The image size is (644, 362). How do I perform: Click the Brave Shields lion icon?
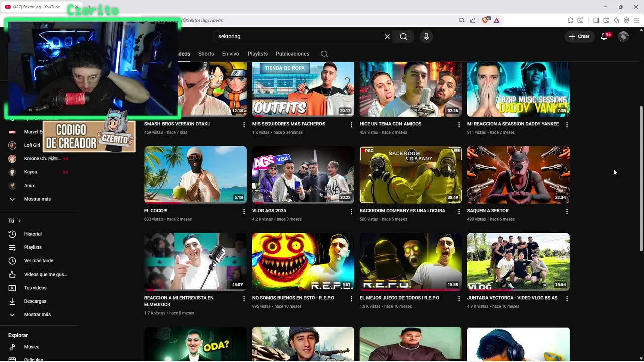click(x=486, y=20)
